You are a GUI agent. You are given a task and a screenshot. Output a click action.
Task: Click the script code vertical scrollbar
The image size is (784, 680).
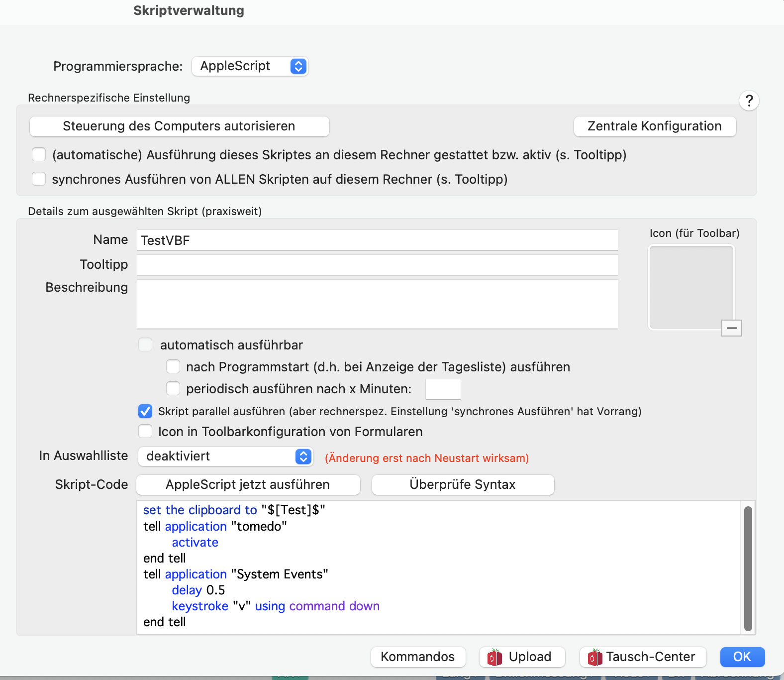[x=748, y=568]
